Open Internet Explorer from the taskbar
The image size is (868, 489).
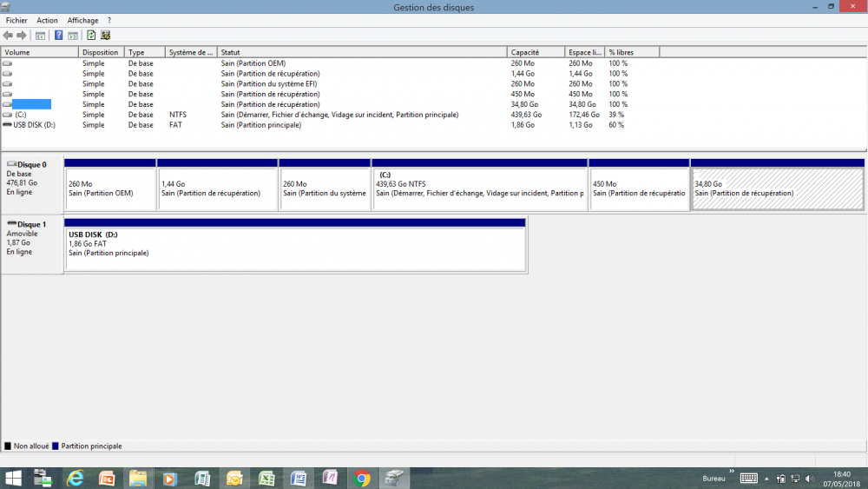click(75, 479)
